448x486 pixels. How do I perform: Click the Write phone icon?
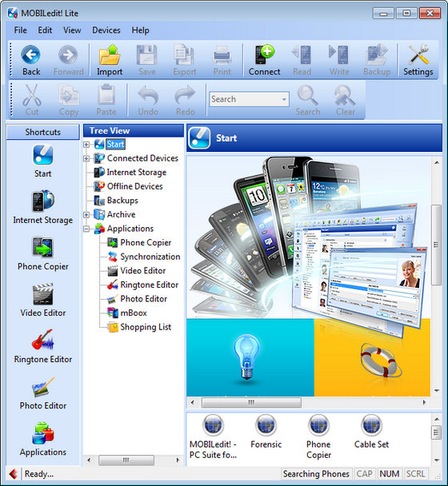[338, 54]
